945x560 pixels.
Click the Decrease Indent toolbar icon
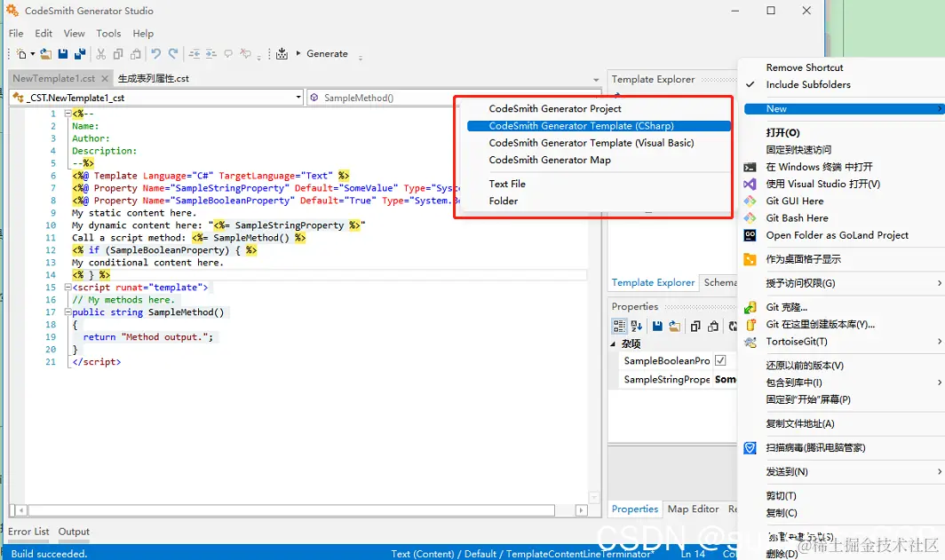(194, 54)
